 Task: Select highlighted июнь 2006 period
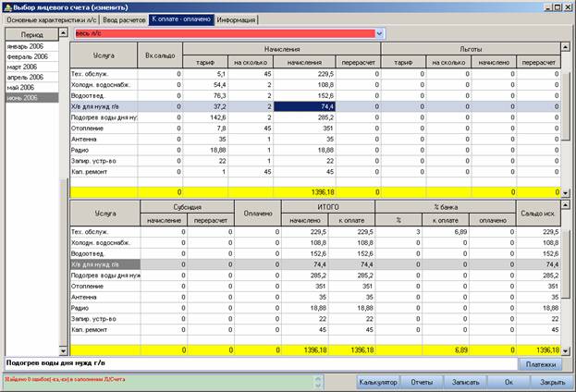pyautogui.click(x=31, y=98)
